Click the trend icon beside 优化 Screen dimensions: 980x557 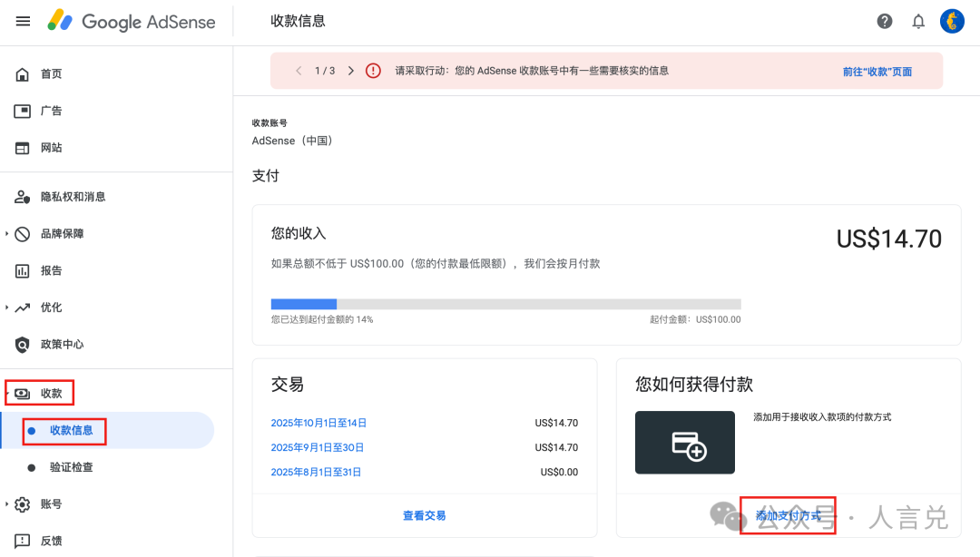pyautogui.click(x=23, y=308)
